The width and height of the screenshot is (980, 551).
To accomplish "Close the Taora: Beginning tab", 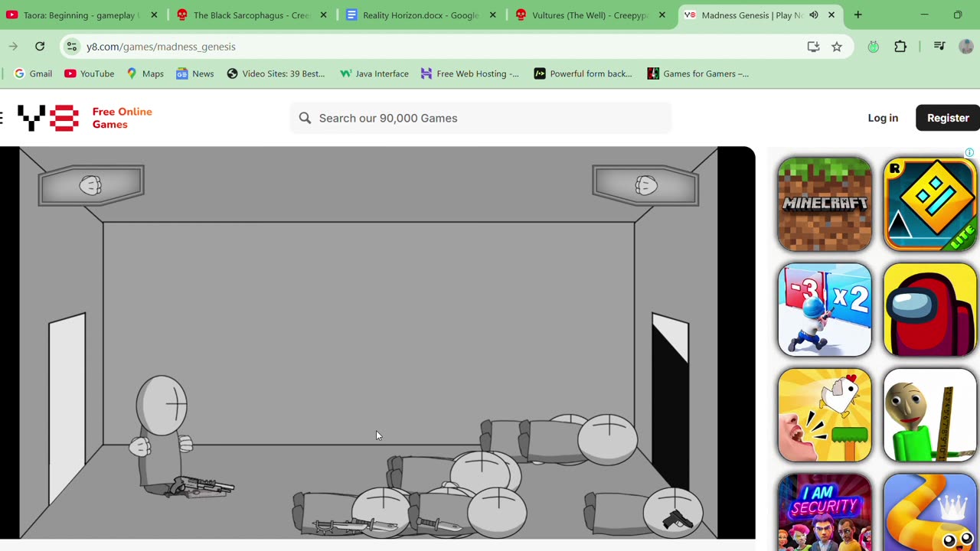I will point(154,15).
